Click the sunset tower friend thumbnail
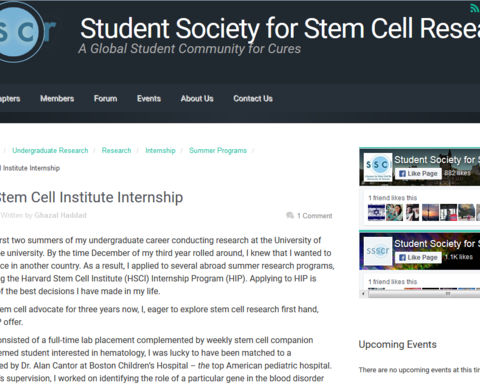 click(x=430, y=213)
